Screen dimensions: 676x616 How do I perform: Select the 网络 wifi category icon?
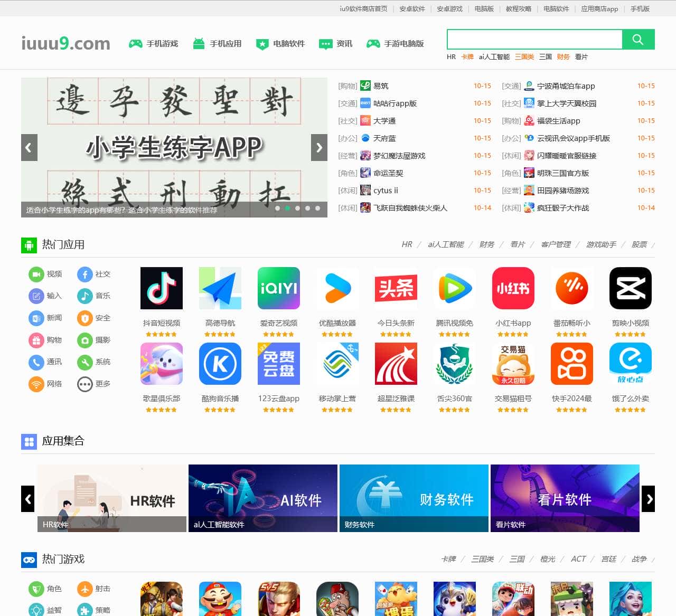tap(36, 384)
